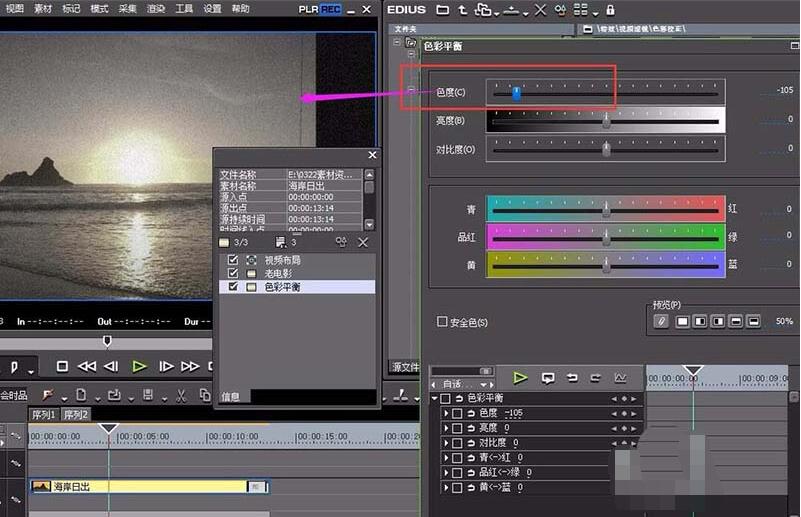Click the folder icon next to EDIUS title

tap(442, 9)
